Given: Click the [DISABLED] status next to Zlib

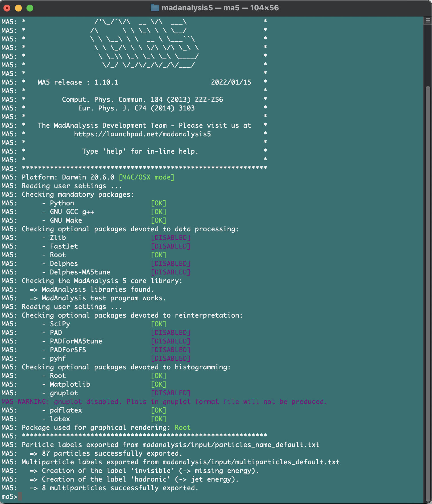Looking at the screenshot, I should coord(171,238).
